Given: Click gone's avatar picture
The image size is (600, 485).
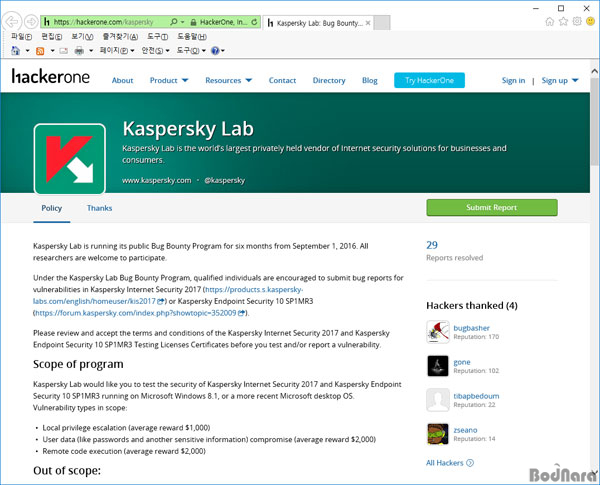Looking at the screenshot, I should point(438,366).
